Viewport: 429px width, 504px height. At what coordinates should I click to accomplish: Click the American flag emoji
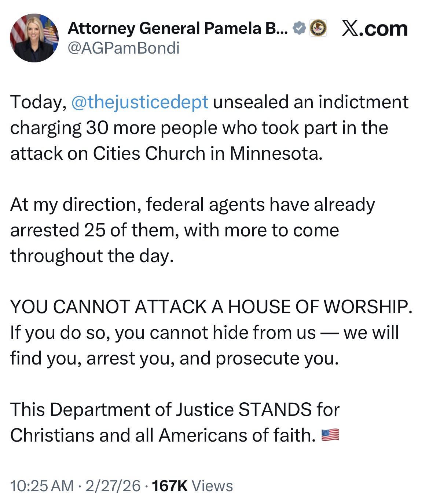tap(330, 435)
